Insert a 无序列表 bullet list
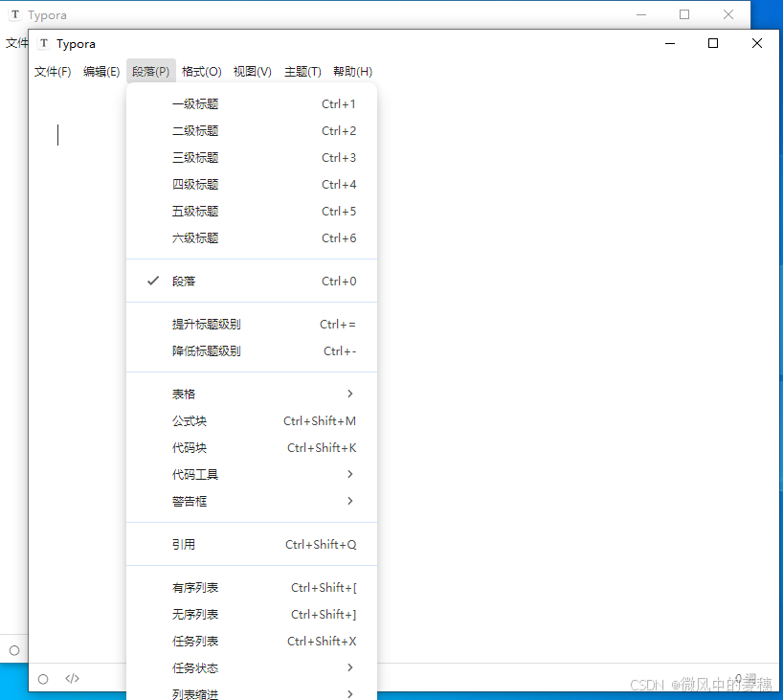Viewport: 783px width, 700px height. coord(252,615)
